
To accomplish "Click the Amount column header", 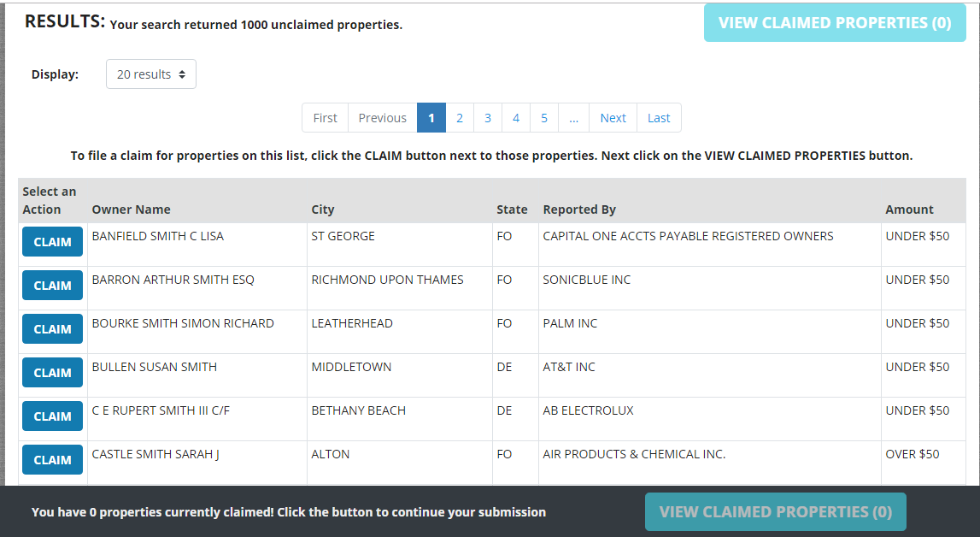I will pos(909,209).
